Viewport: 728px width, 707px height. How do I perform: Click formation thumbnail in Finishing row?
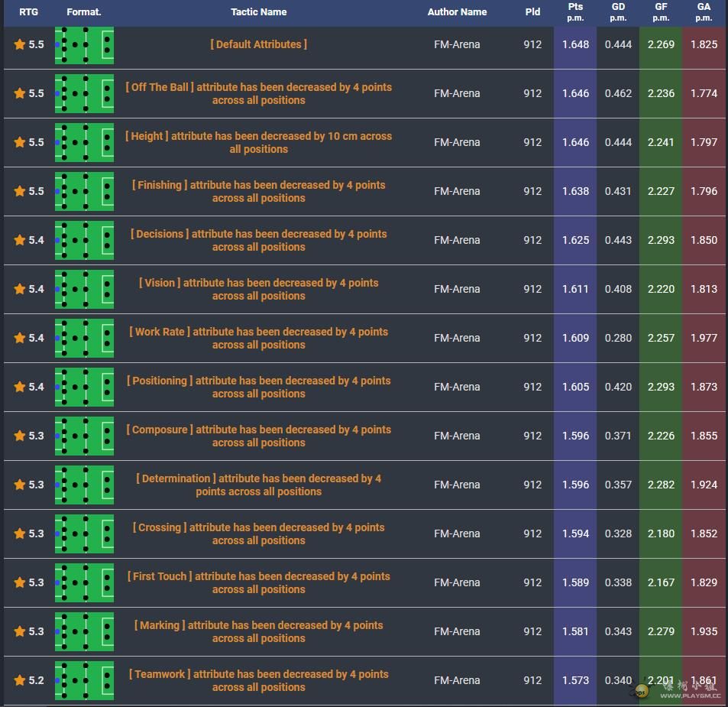click(x=84, y=191)
